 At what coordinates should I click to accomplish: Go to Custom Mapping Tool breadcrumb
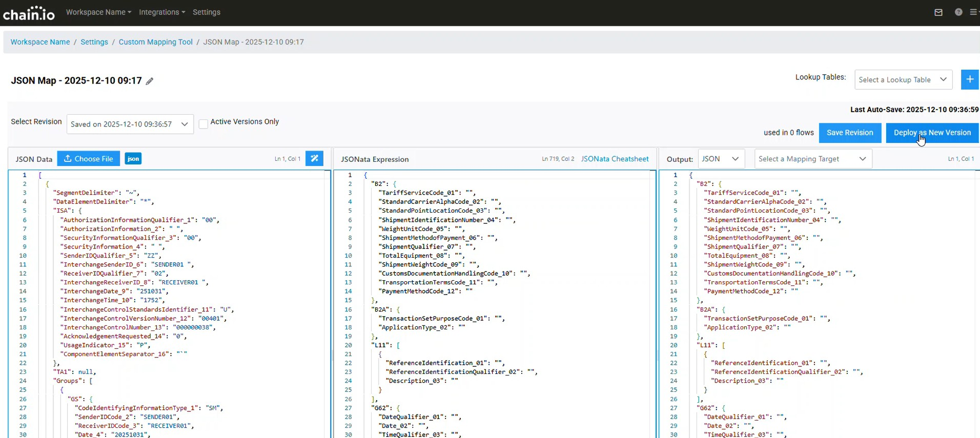pos(155,42)
